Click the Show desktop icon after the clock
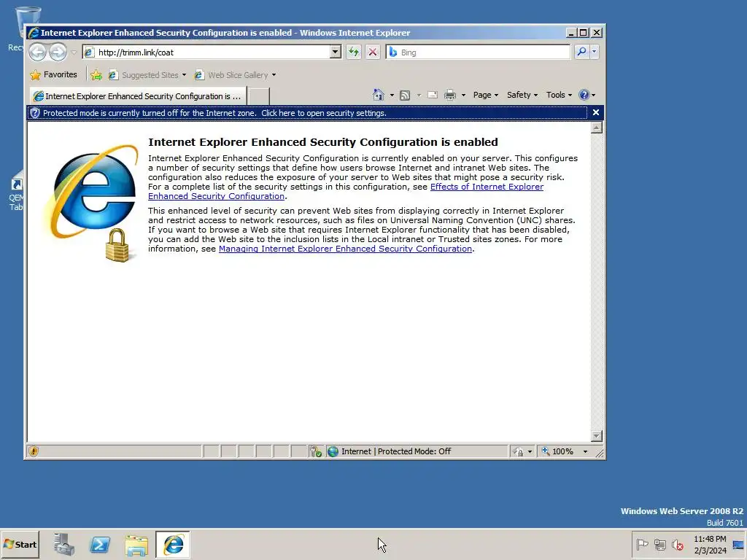Screen dimensions: 747x560 (738, 544)
